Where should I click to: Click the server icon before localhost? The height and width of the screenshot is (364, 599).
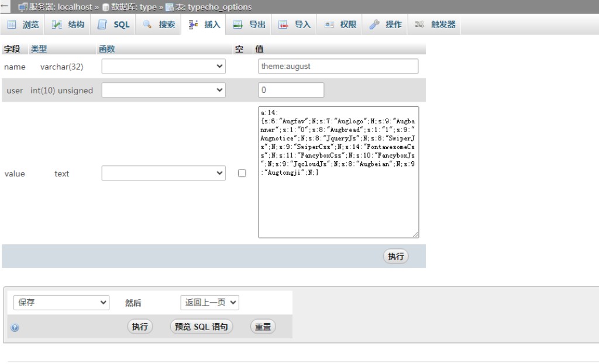click(x=23, y=7)
